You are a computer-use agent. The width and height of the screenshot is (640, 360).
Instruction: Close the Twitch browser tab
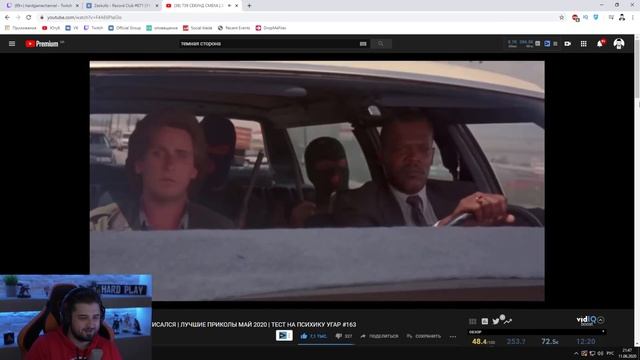[77, 6]
